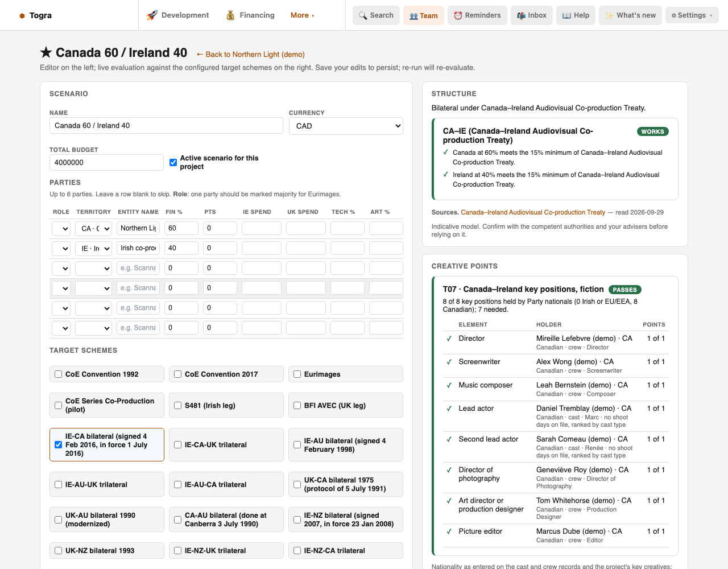728x569 pixels.
Task: Click the rocket icon beside Development
Action: pyautogui.click(x=152, y=15)
